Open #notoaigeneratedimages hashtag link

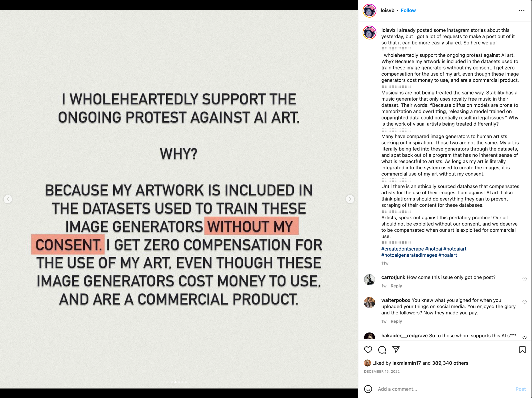point(409,255)
